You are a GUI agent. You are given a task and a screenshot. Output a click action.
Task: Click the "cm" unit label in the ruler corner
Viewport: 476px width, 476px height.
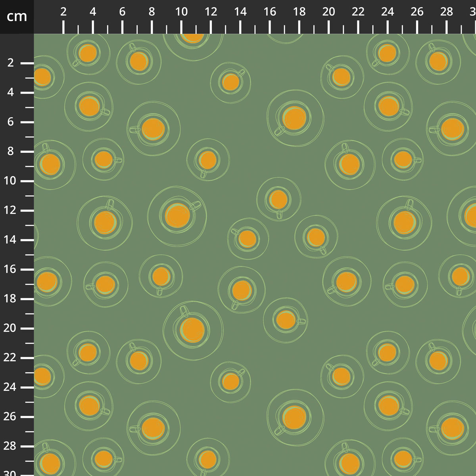(17, 16)
